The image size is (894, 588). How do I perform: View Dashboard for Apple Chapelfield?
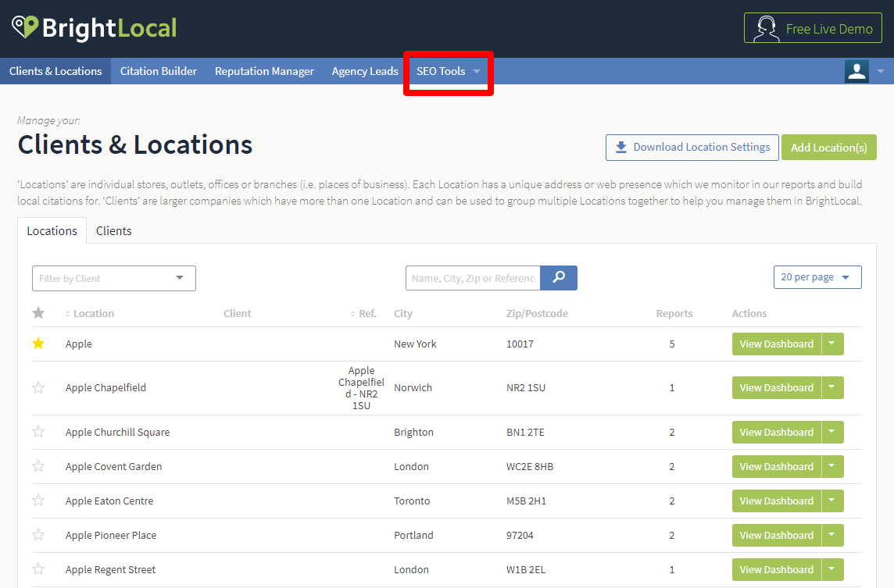[777, 387]
